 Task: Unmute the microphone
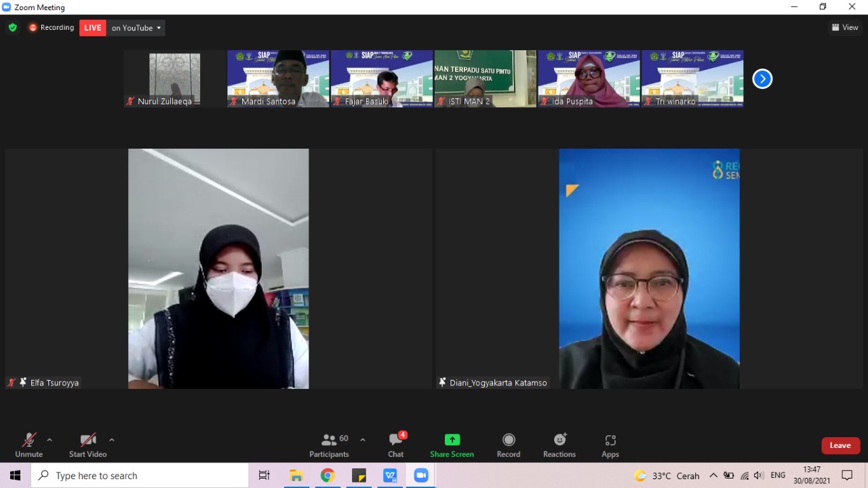coord(28,445)
